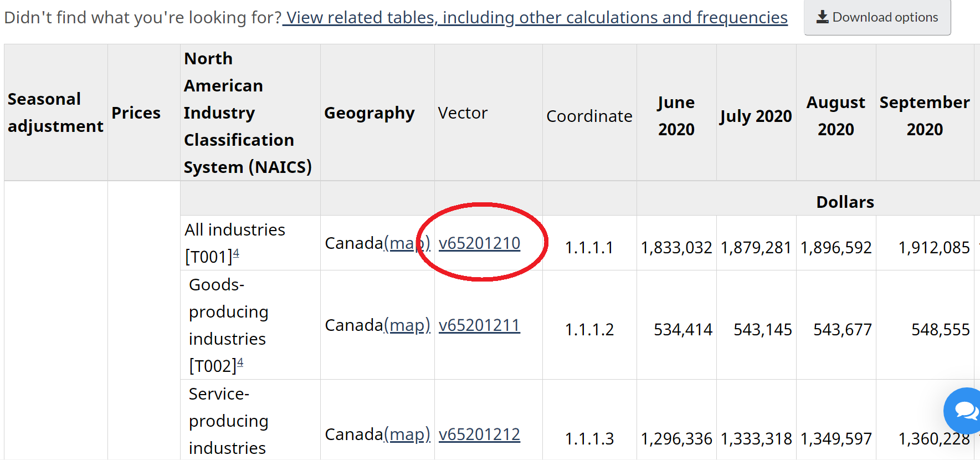Click the Coordinate column header

click(x=589, y=116)
